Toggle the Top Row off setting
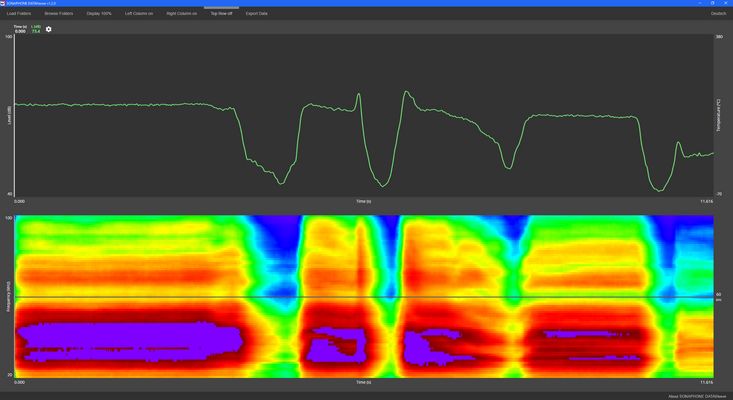733x400 pixels. pos(220,14)
